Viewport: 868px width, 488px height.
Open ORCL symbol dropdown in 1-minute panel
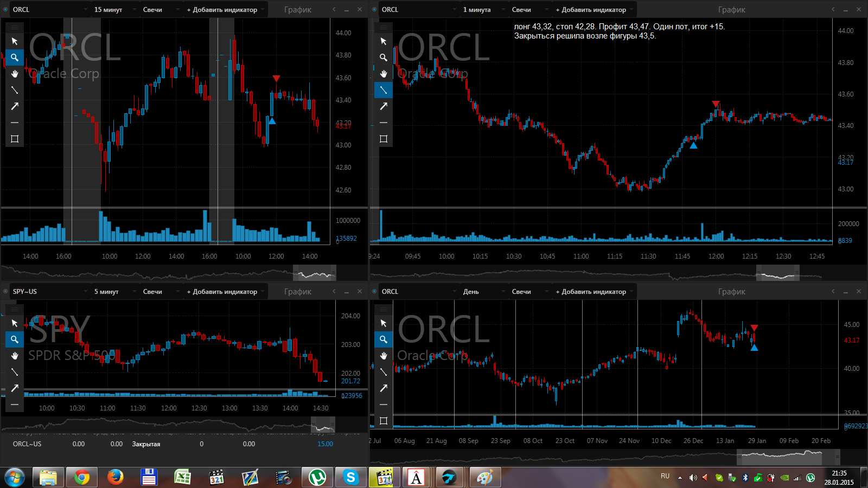pos(419,10)
